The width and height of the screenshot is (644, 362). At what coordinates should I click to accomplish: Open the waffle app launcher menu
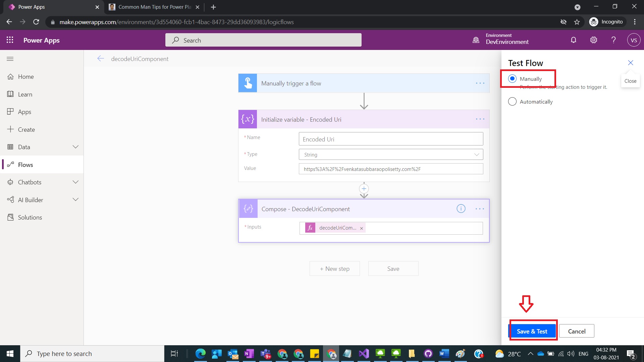(x=10, y=40)
